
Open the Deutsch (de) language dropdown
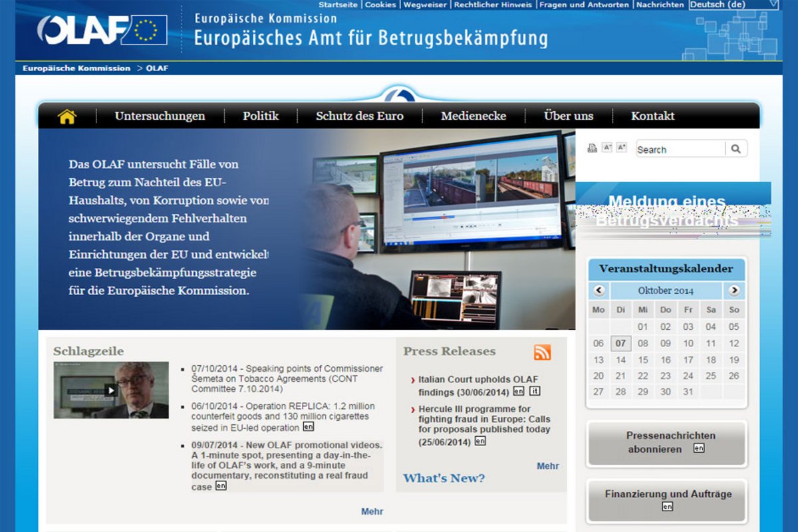click(x=733, y=5)
